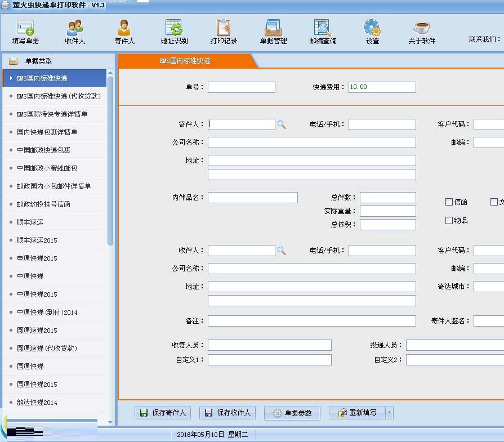Click the list scrollbar up arrow
The image size is (504, 442).
110,73
